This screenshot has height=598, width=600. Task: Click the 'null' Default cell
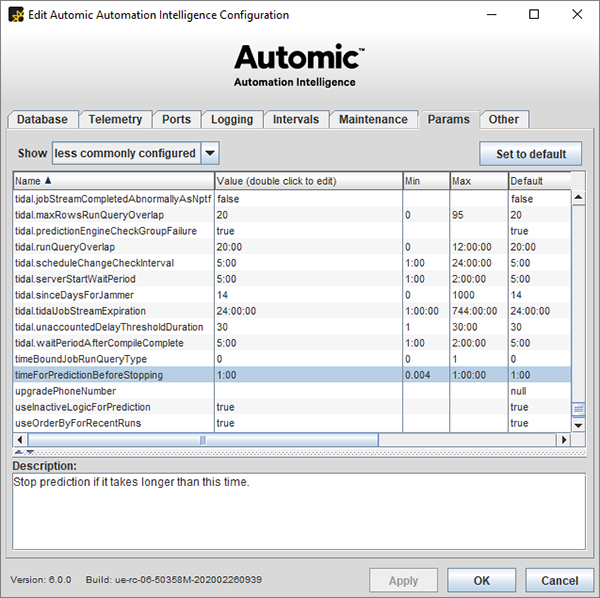(540, 391)
